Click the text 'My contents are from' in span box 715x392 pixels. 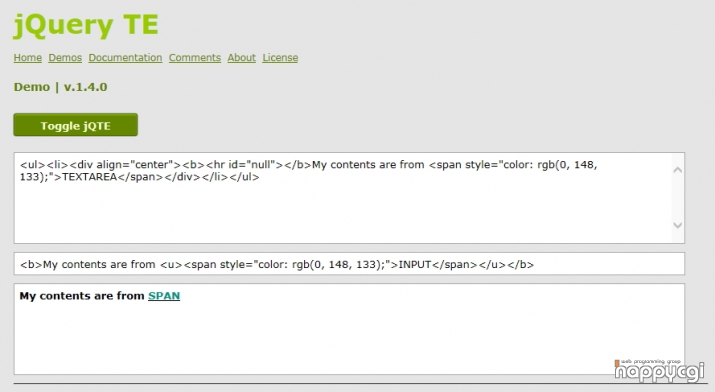82,296
